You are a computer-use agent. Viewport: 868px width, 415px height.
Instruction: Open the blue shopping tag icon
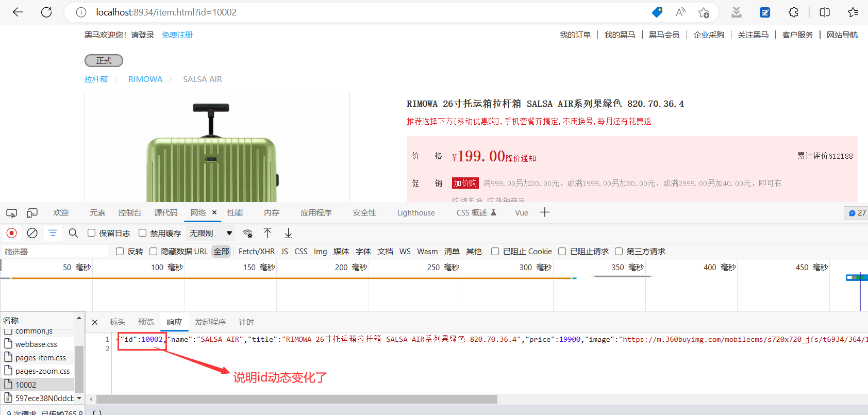657,12
